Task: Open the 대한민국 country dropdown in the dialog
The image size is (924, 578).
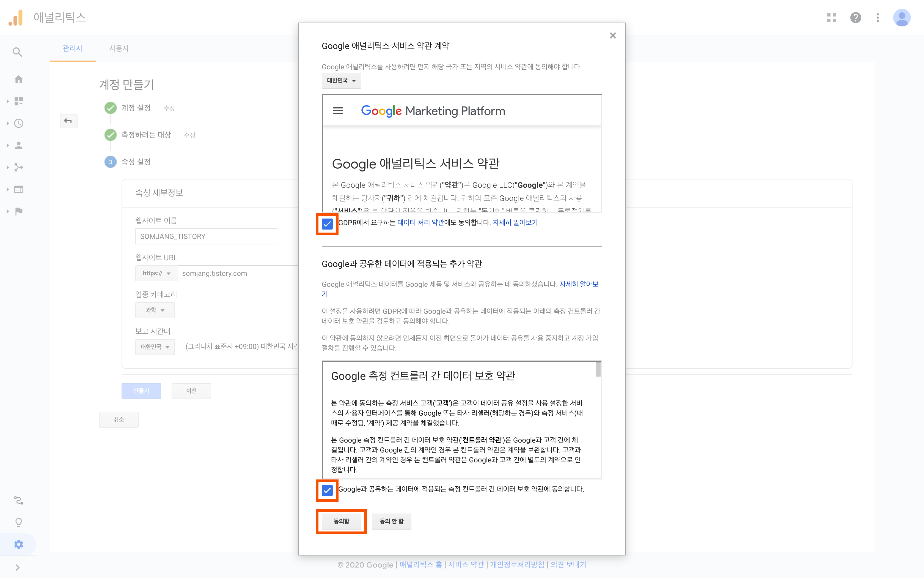Action: click(x=341, y=81)
